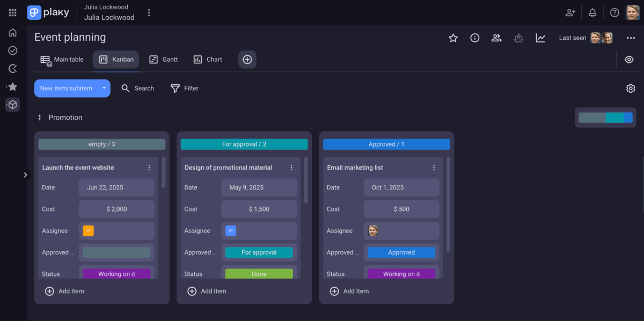Viewport: 644px width, 321px height.
Task: Collapse the Promotion group
Action: [39, 117]
